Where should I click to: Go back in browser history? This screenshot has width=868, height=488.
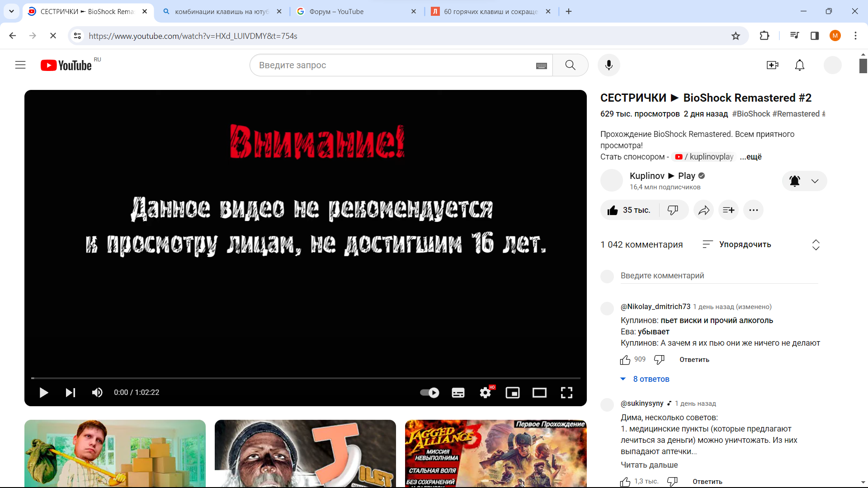[x=13, y=36]
